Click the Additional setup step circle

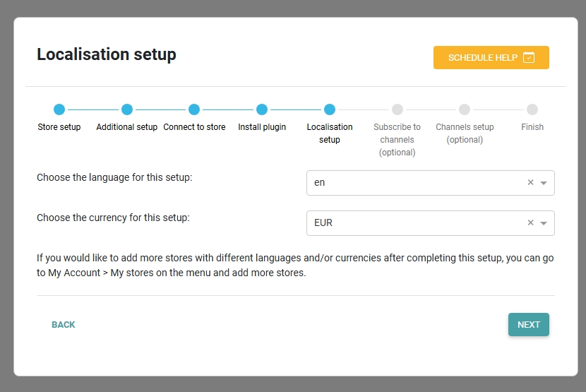click(x=127, y=109)
